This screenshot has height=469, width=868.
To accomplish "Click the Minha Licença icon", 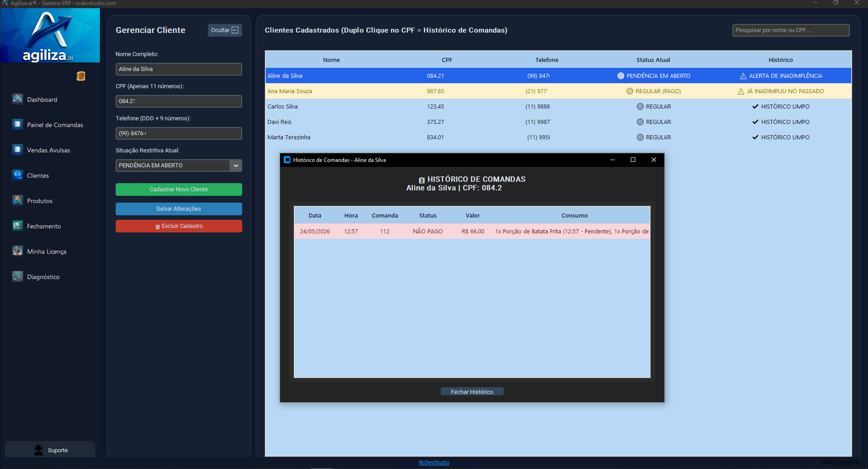I will coord(18,251).
